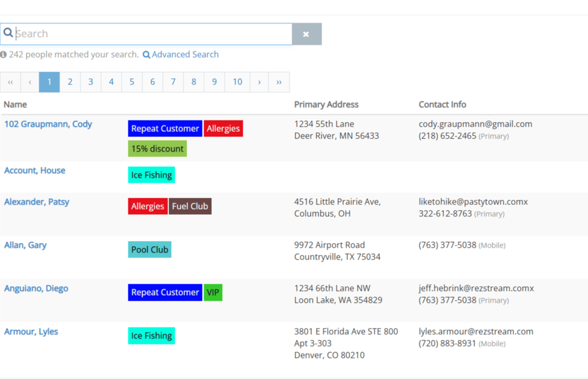
Task: Click address 1234 66th Lane NW
Action: [332, 288]
